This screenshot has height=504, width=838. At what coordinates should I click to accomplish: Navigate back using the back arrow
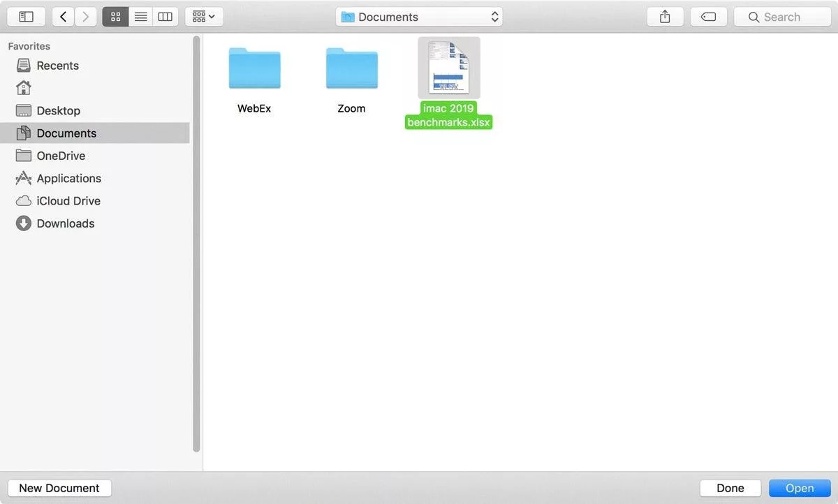coord(62,16)
